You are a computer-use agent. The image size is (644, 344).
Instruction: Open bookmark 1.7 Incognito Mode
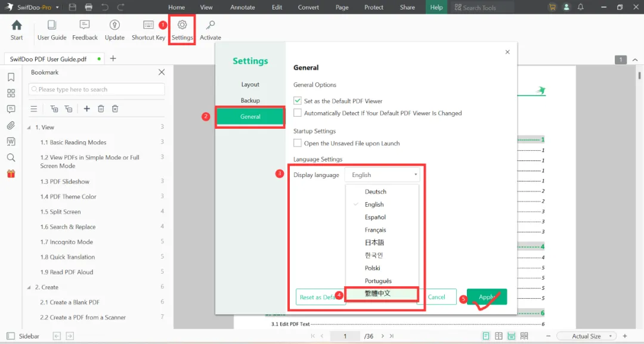click(67, 242)
